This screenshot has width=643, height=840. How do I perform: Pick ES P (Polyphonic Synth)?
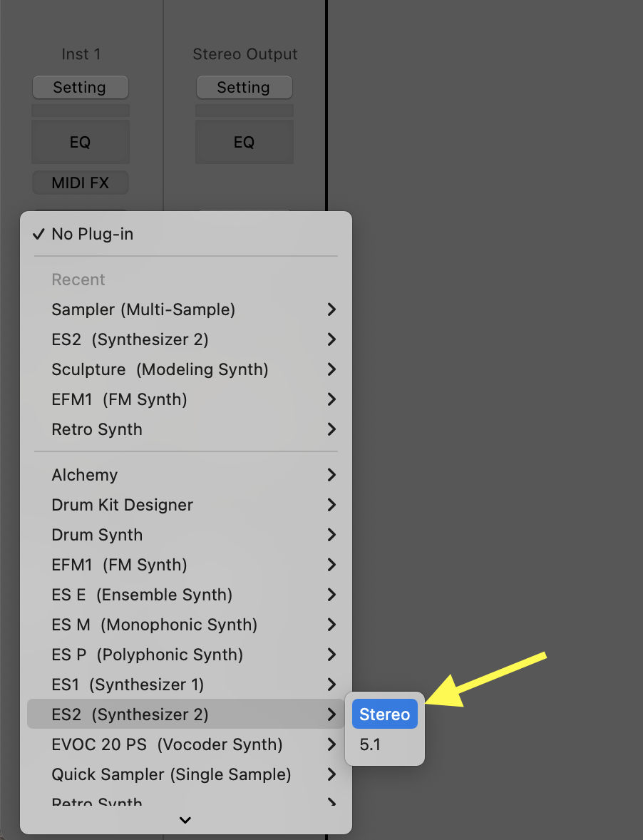click(x=147, y=655)
